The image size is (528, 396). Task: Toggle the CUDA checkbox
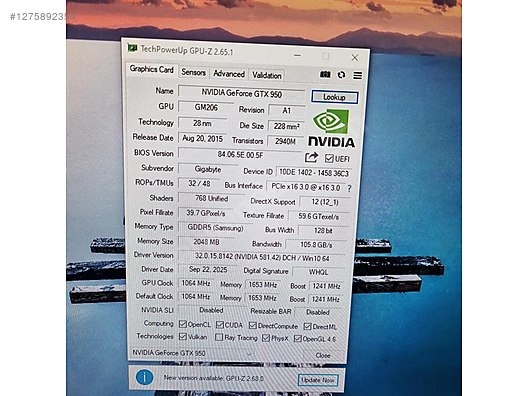[x=220, y=325]
